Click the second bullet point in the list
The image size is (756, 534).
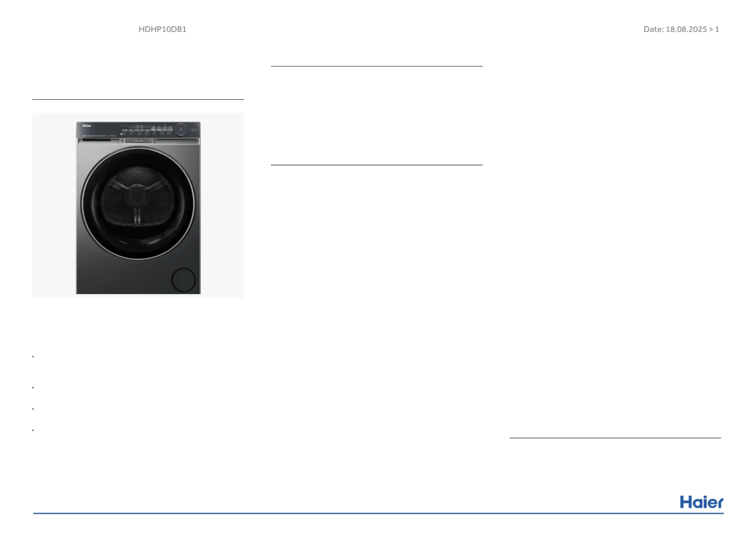pos(33,388)
